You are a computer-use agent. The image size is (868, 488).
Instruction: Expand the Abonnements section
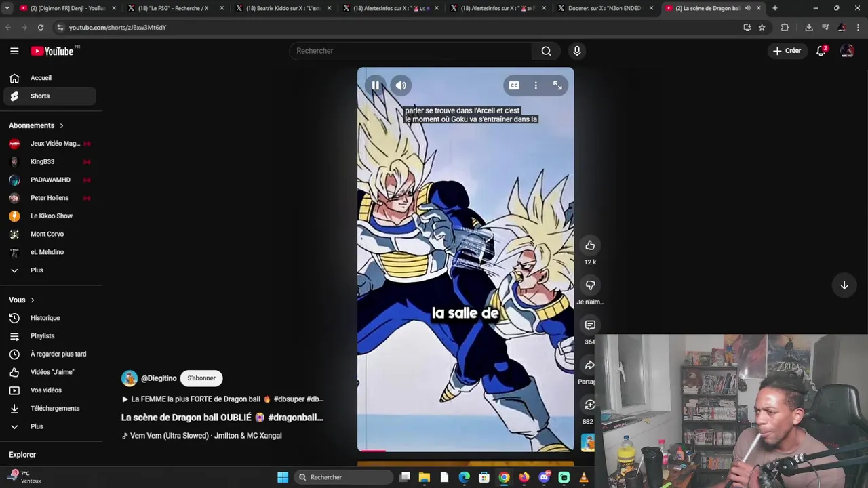[36, 125]
